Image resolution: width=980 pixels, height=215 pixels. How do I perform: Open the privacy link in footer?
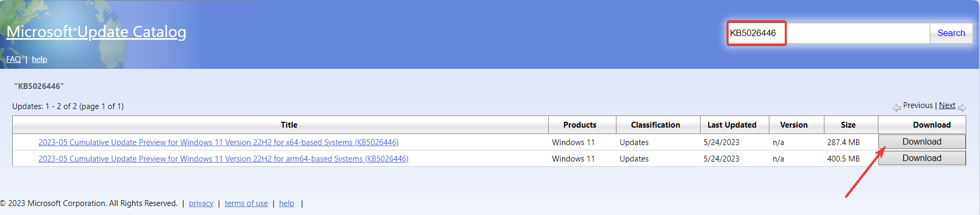[201, 203]
